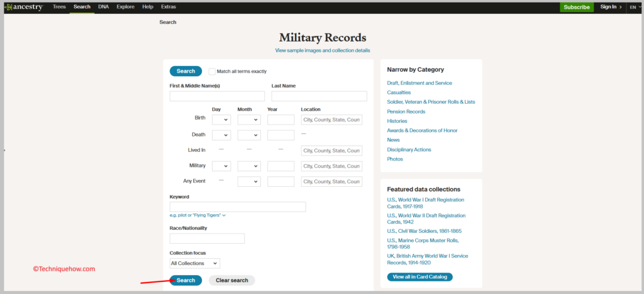644x294 pixels.
Task: Open the DNA menu
Action: pos(104,7)
